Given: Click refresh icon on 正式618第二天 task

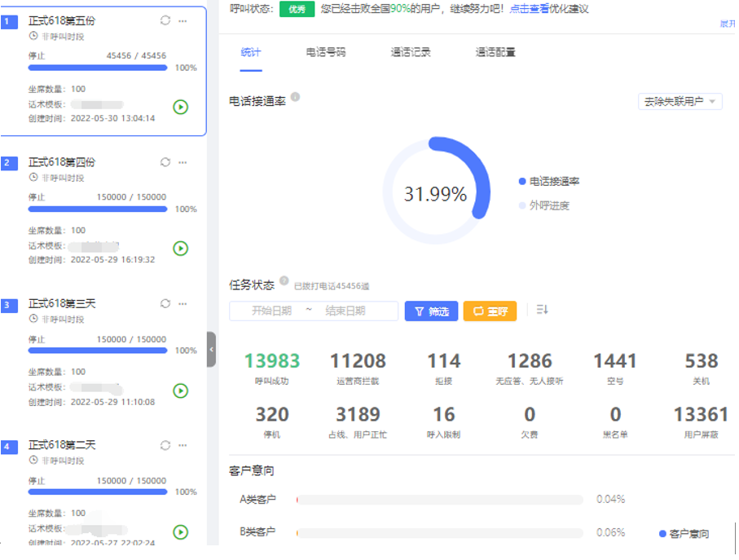Looking at the screenshot, I should click(165, 445).
